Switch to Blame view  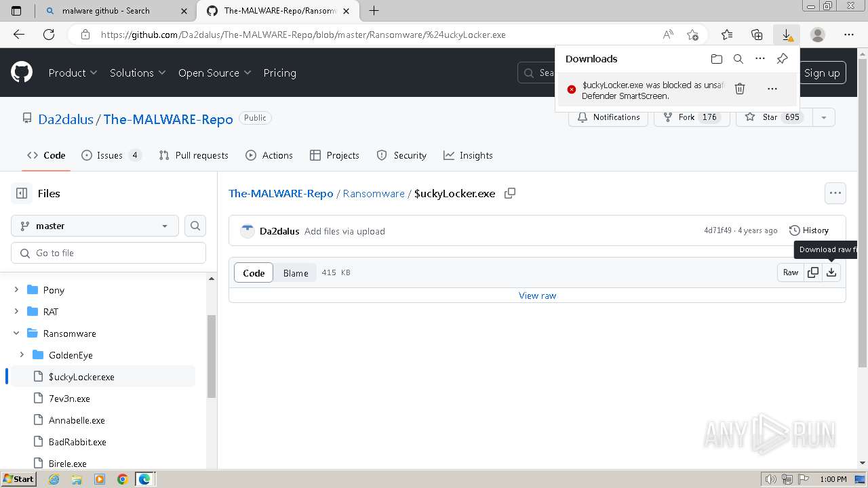point(296,272)
